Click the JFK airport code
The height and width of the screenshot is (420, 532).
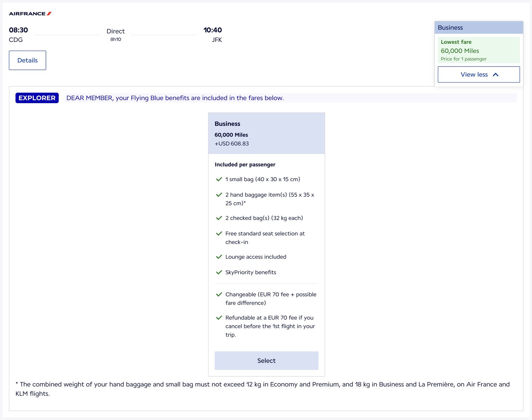pos(217,40)
